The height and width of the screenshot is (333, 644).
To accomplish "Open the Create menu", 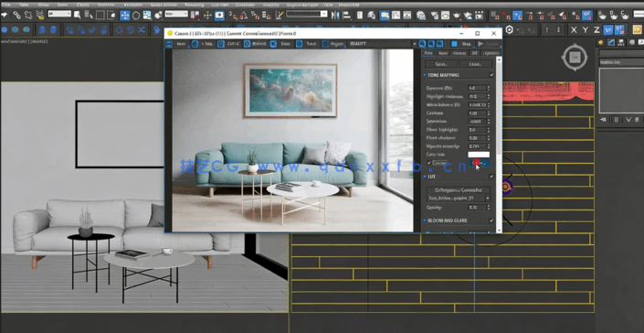I will (82, 5).
